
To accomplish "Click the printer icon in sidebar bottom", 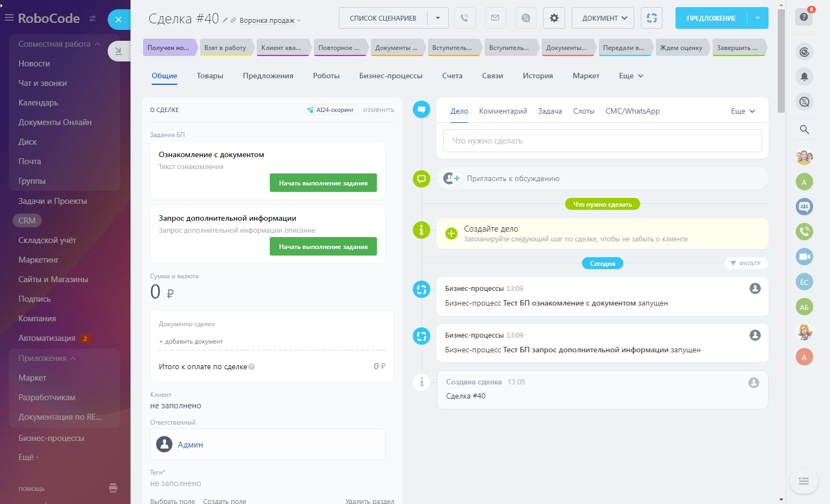I will [113, 488].
